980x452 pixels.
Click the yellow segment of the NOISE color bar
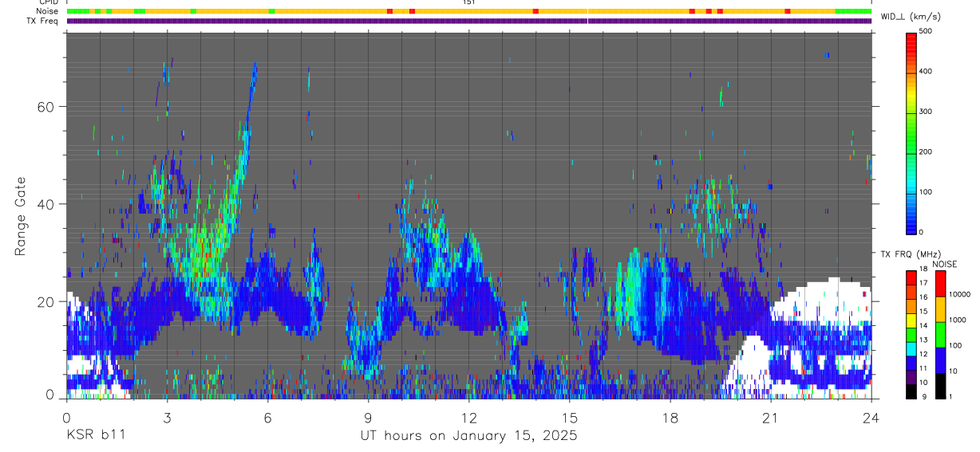tap(939, 309)
